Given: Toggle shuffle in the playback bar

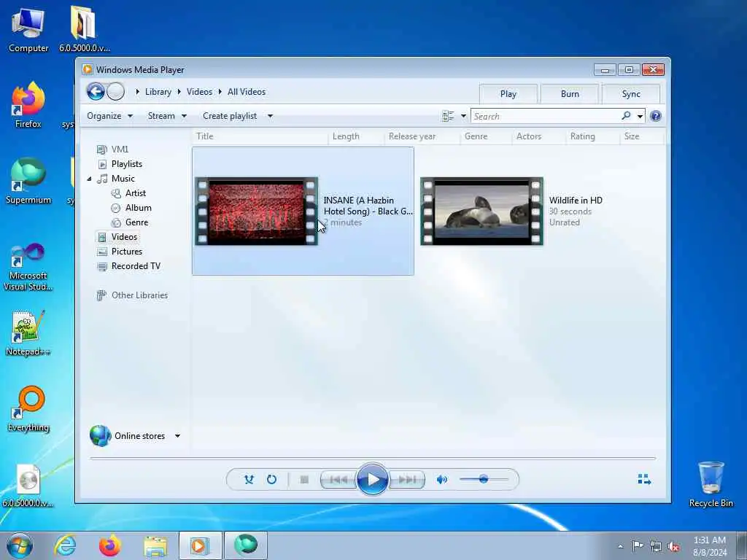Looking at the screenshot, I should (249, 480).
